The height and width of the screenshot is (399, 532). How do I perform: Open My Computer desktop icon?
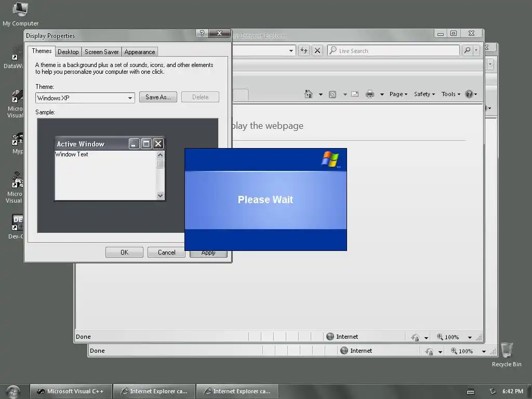[x=20, y=14]
